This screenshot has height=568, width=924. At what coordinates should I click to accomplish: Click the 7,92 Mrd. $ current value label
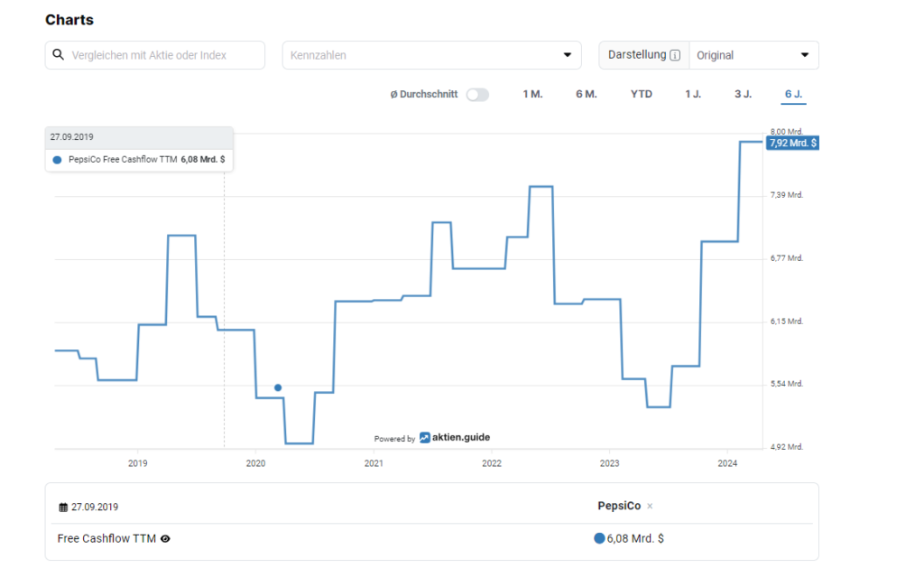point(792,143)
